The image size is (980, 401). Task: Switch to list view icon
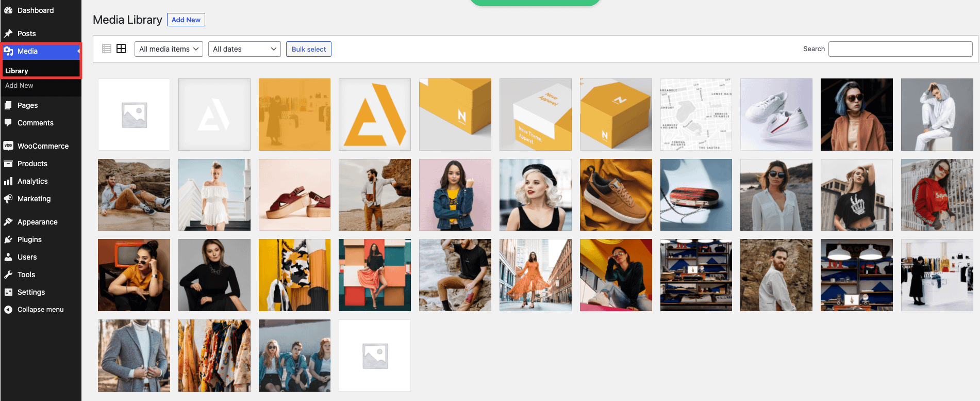[107, 49]
